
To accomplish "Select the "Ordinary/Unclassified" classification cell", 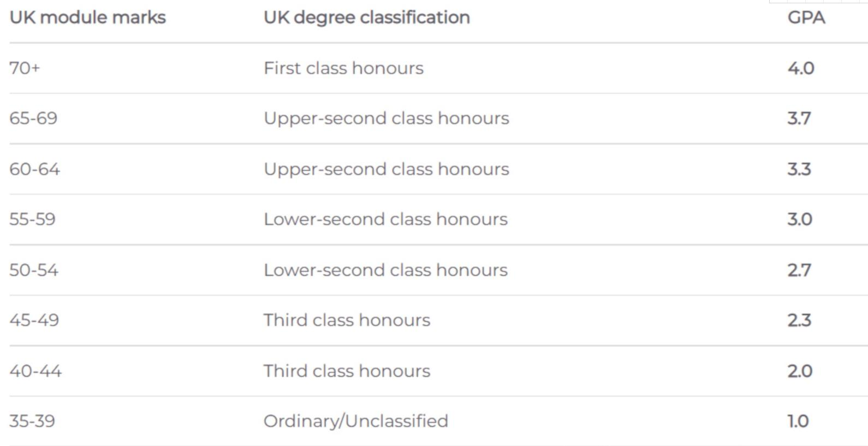I will [x=355, y=421].
